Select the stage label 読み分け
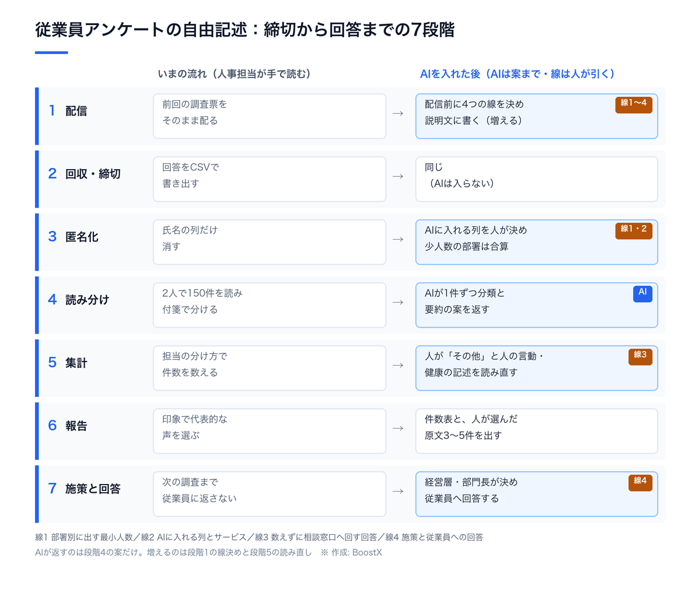700x589 pixels. point(87,300)
